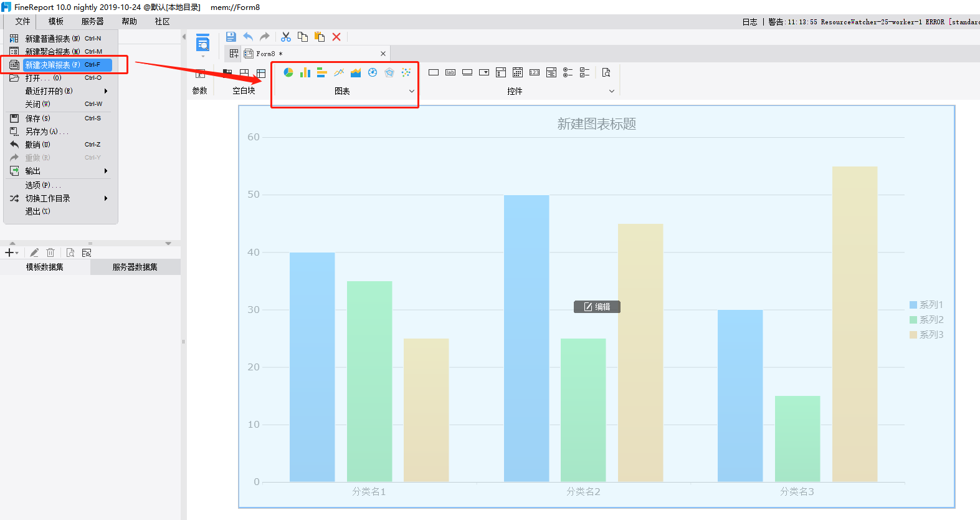Open the 文件 menu
980x520 pixels.
pyautogui.click(x=22, y=21)
